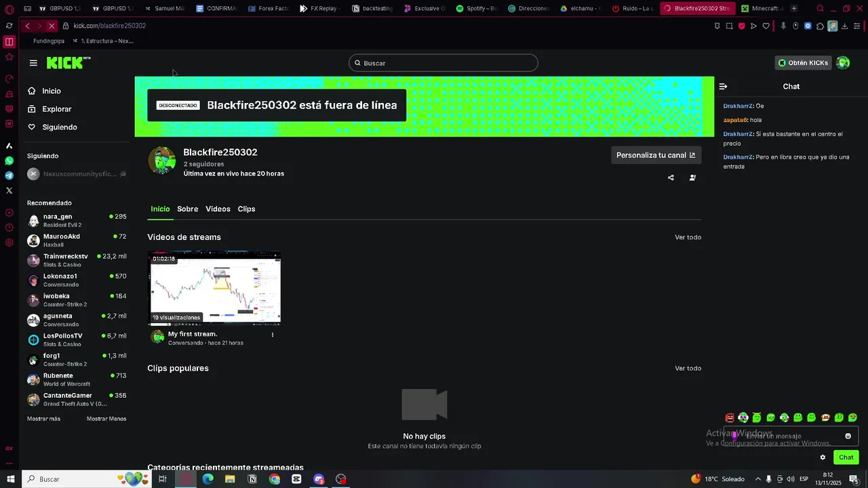Select the Inicio channel tab
The image size is (868, 488).
coord(160,209)
